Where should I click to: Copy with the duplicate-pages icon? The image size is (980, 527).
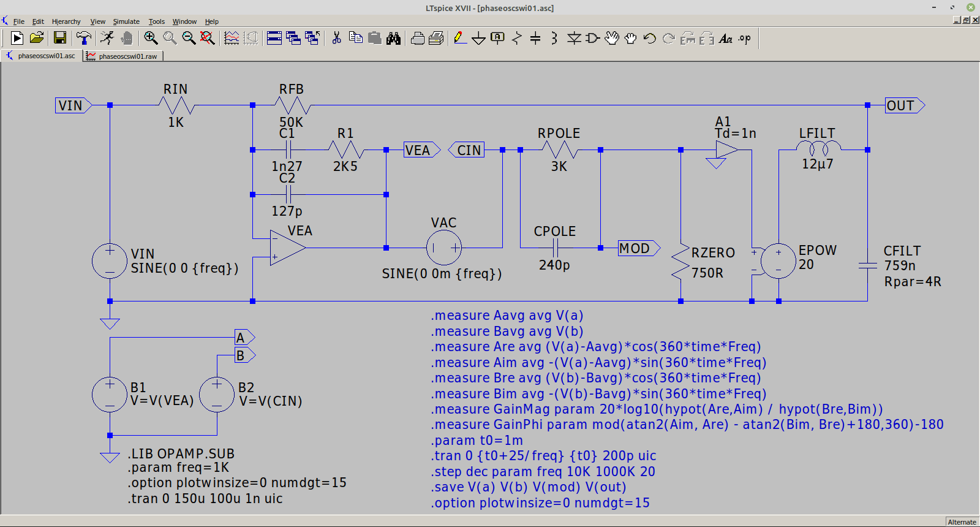pyautogui.click(x=355, y=38)
